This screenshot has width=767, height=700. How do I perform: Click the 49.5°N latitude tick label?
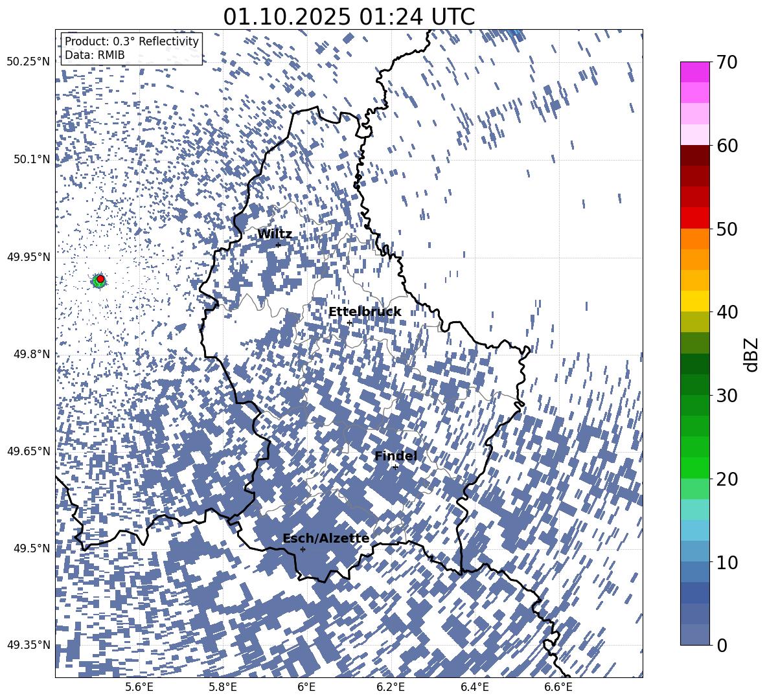32,548
